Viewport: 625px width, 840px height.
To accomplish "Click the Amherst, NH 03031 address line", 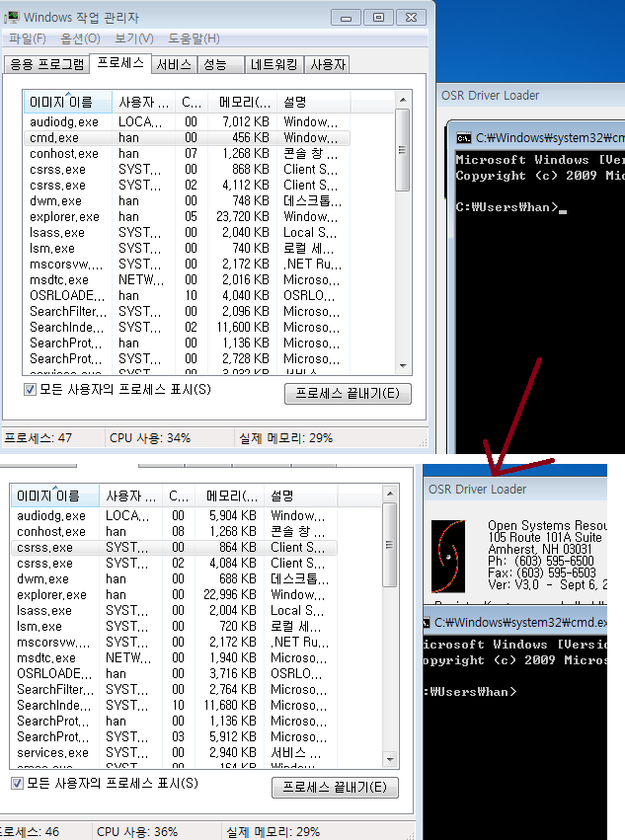I will tap(540, 549).
